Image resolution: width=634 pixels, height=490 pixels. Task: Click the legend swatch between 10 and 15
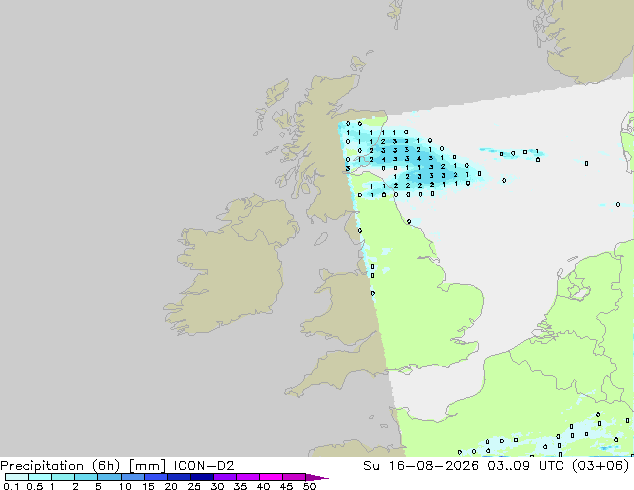click(x=132, y=477)
